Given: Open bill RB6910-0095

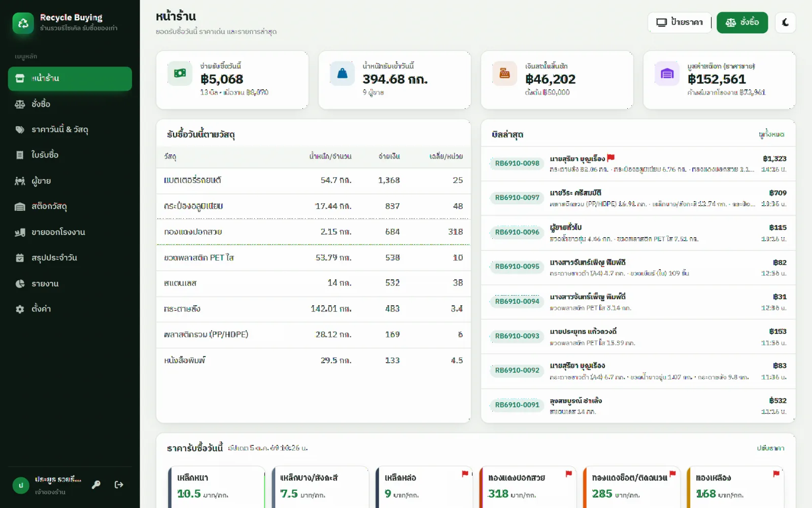Looking at the screenshot, I should tap(638, 267).
